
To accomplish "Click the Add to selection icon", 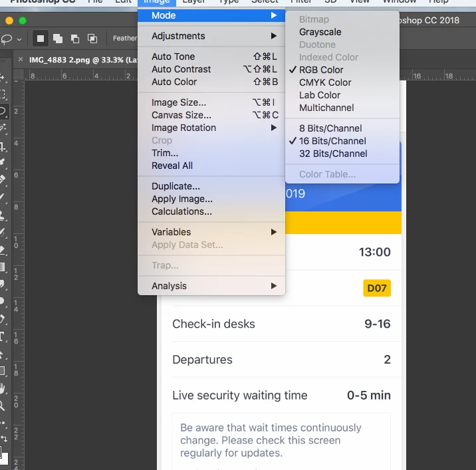I will pyautogui.click(x=58, y=39).
